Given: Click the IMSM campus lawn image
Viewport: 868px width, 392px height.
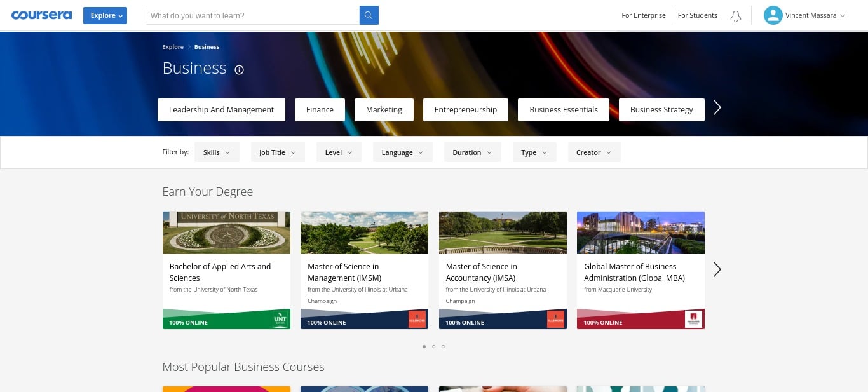Looking at the screenshot, I should 364,233.
